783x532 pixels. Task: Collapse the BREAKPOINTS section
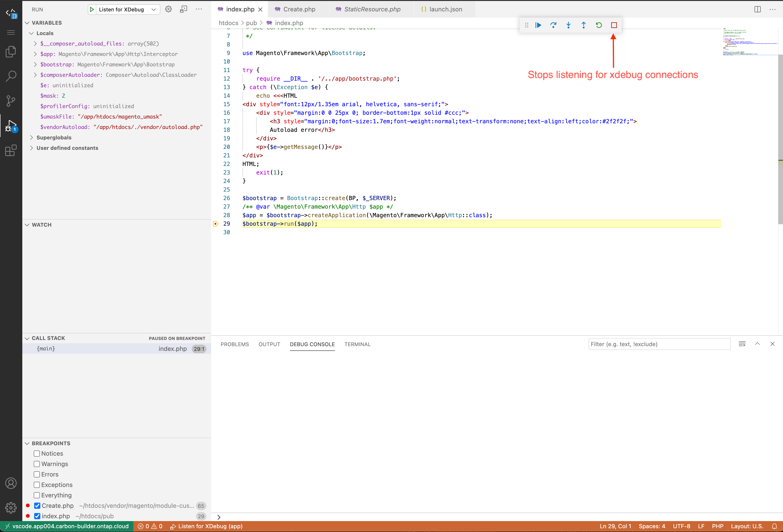[x=27, y=443]
